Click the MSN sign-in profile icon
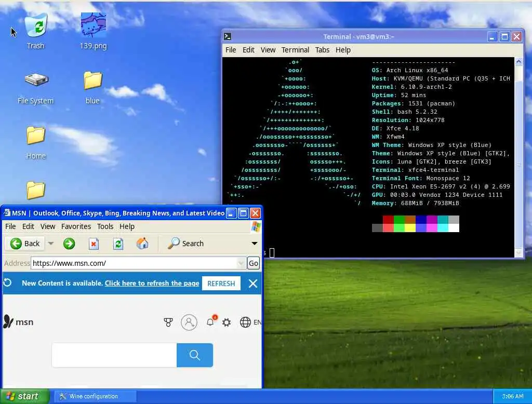532x404 pixels. point(189,322)
